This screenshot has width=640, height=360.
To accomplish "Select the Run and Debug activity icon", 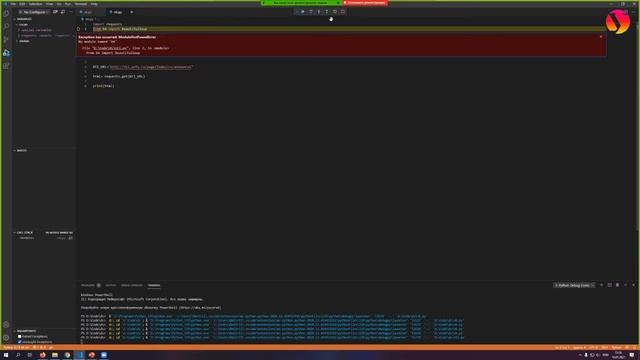I will pos(6,53).
